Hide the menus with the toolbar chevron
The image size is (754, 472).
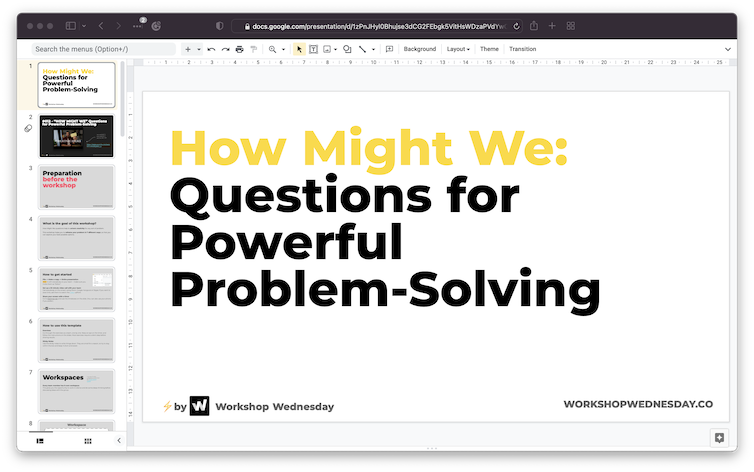[727, 49]
